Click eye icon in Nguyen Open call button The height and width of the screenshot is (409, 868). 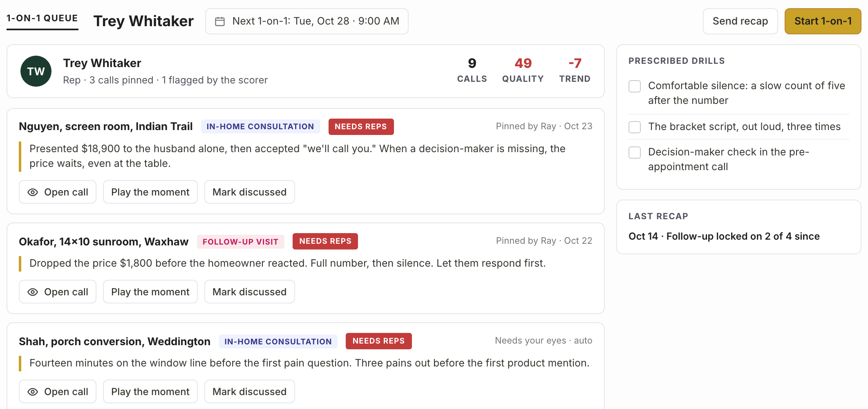[33, 192]
